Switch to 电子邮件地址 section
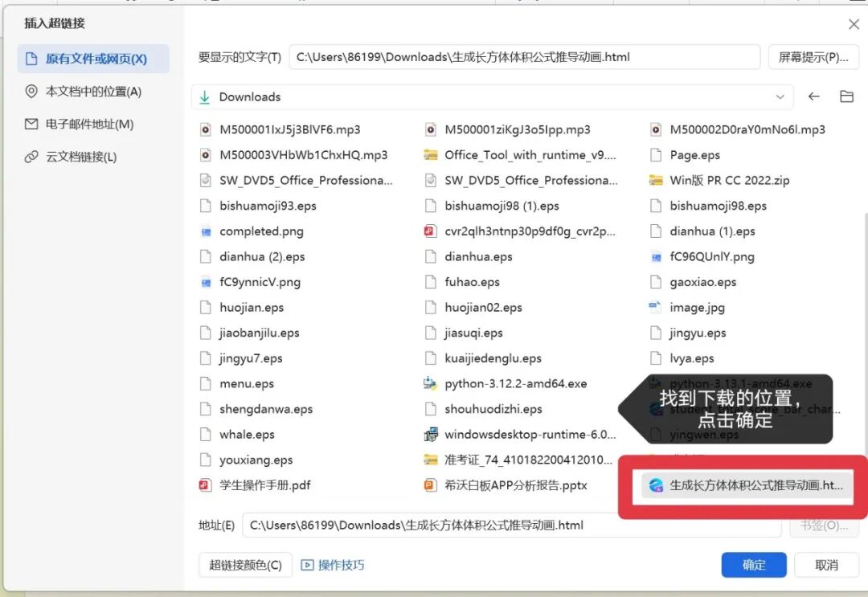Viewport: 868px width, 597px height. coord(73,122)
